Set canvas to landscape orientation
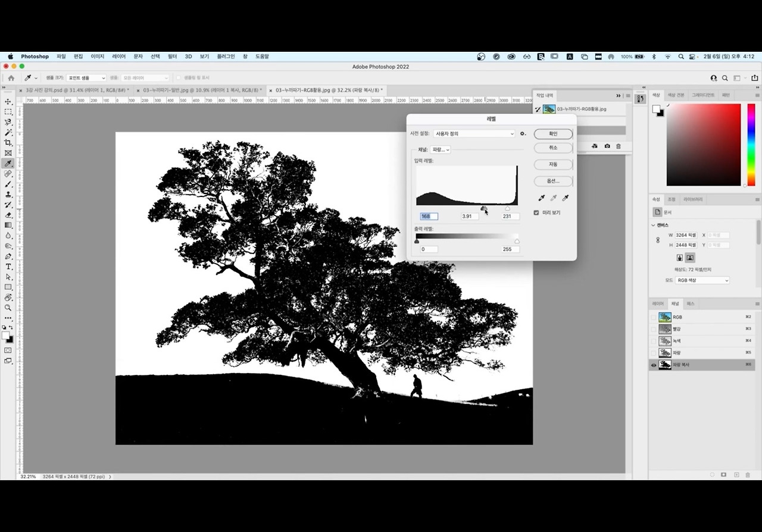Image resolution: width=762 pixels, height=532 pixels. (x=690, y=258)
